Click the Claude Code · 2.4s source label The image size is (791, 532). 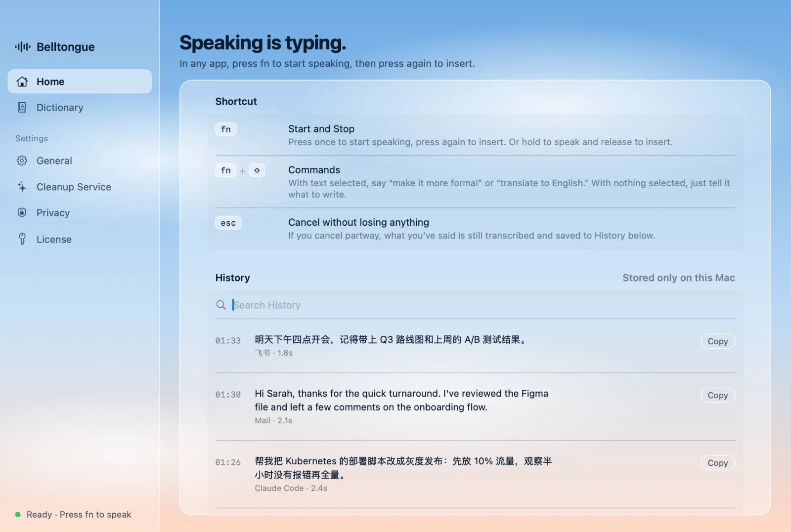click(291, 488)
